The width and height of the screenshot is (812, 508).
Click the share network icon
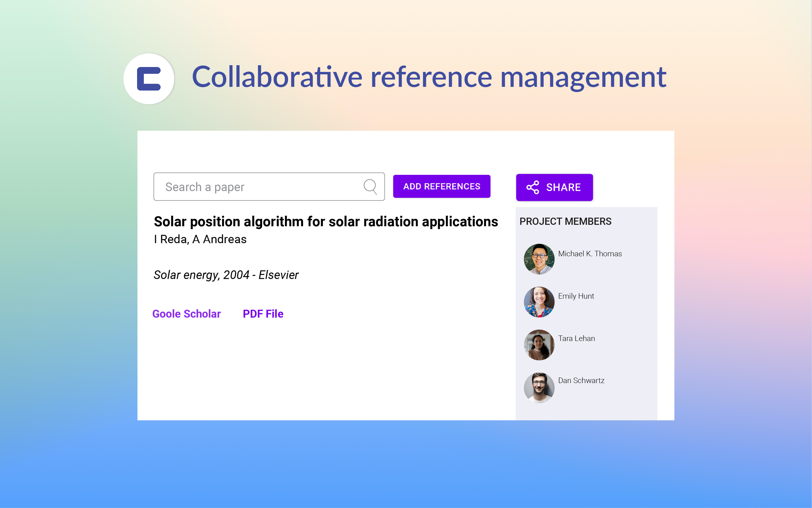tap(533, 187)
